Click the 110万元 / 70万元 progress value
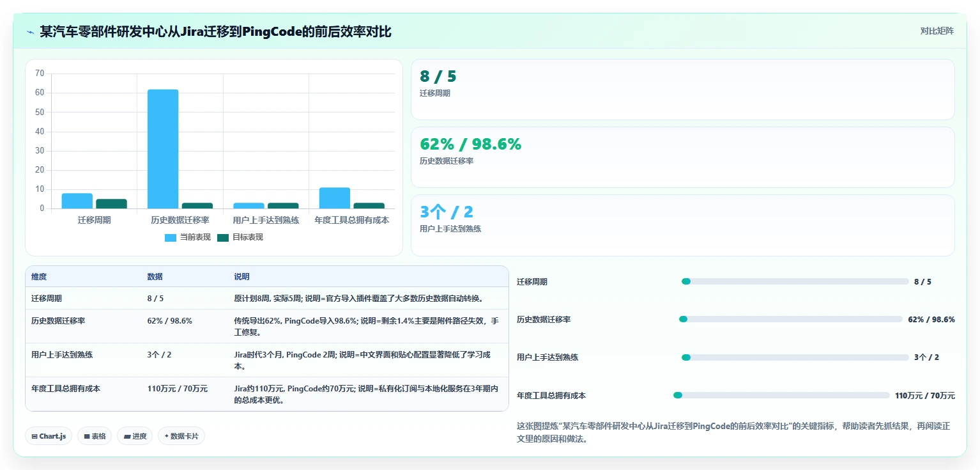The width and height of the screenshot is (980, 470). [925, 396]
